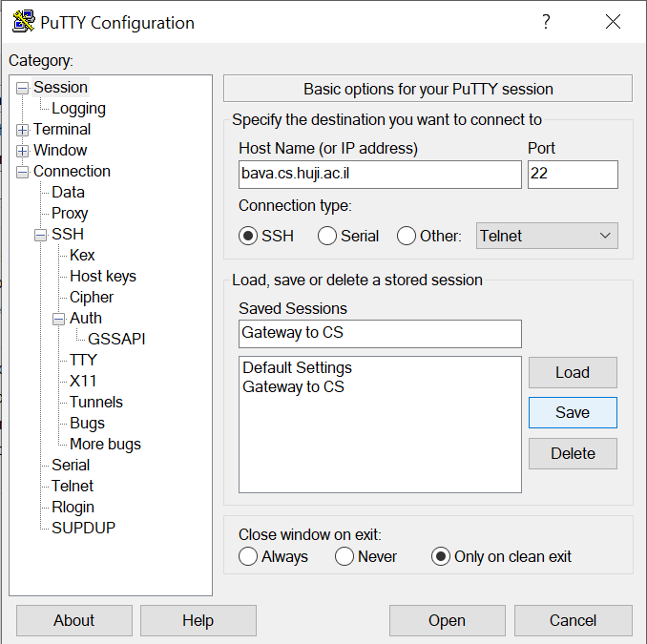The height and width of the screenshot is (644, 647).
Task: Expand the Terminal tree node
Action: pos(23,130)
